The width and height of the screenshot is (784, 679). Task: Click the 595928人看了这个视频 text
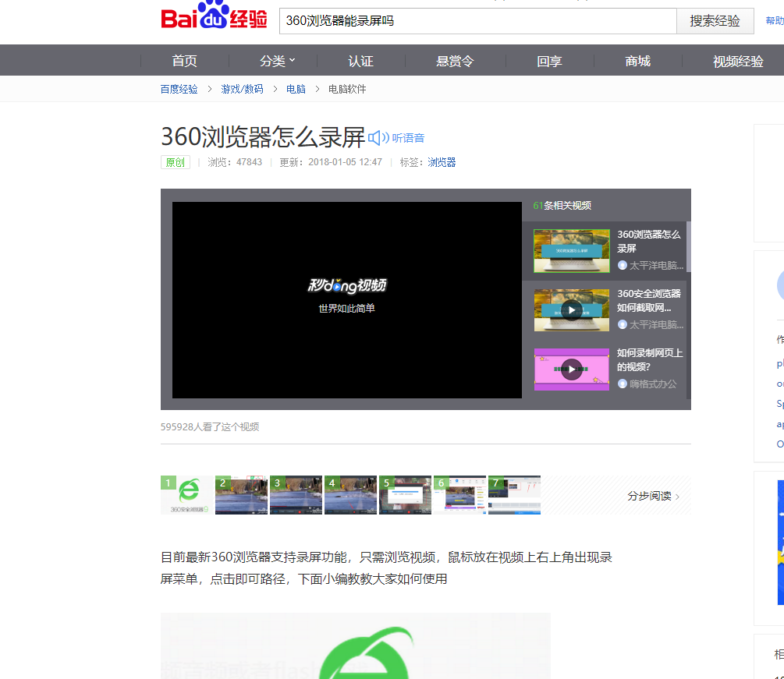point(210,426)
